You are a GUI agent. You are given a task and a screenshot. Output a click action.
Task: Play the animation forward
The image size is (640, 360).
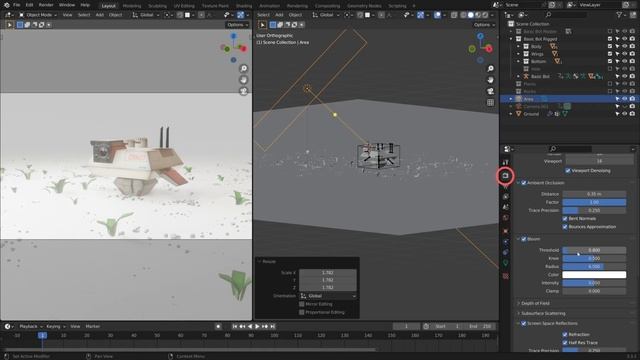tap(257, 326)
